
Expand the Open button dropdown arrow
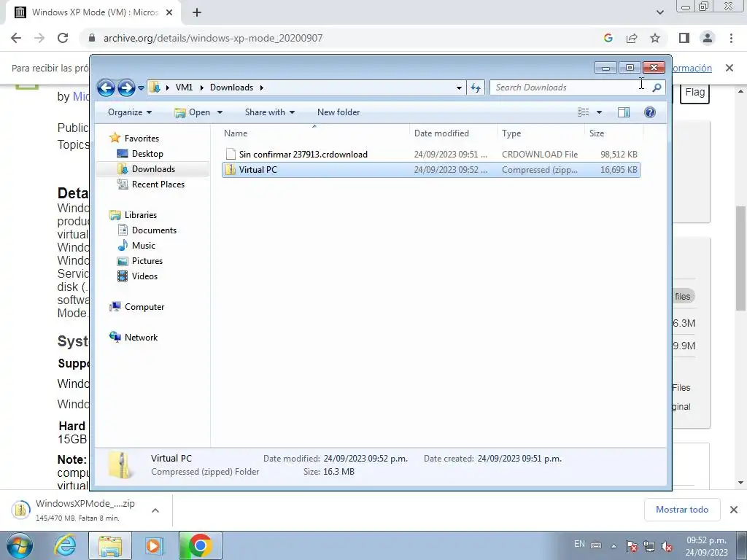(220, 112)
